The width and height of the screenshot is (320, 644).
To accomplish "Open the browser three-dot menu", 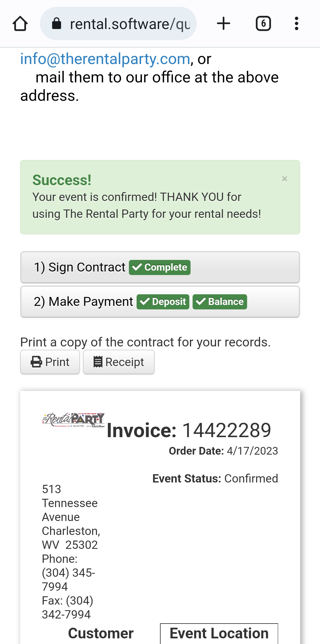I will (x=296, y=24).
